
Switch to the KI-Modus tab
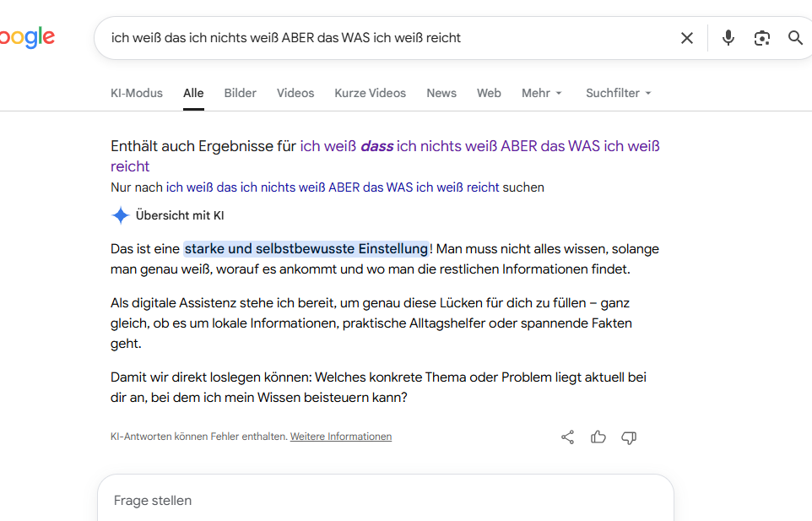coord(137,93)
